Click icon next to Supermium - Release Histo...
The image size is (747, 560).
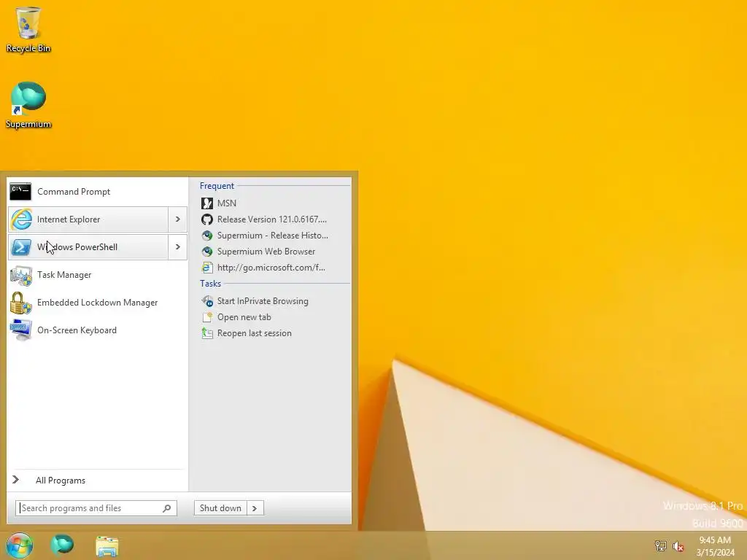(x=206, y=236)
